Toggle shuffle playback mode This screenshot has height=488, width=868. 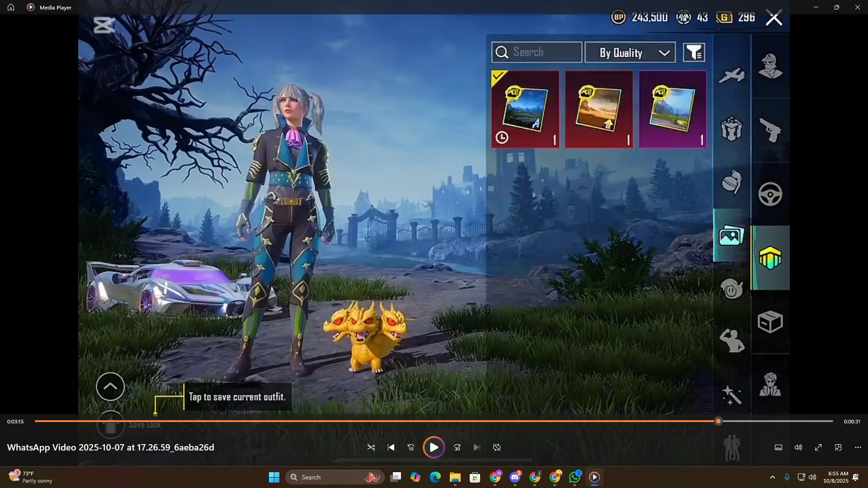(x=371, y=447)
